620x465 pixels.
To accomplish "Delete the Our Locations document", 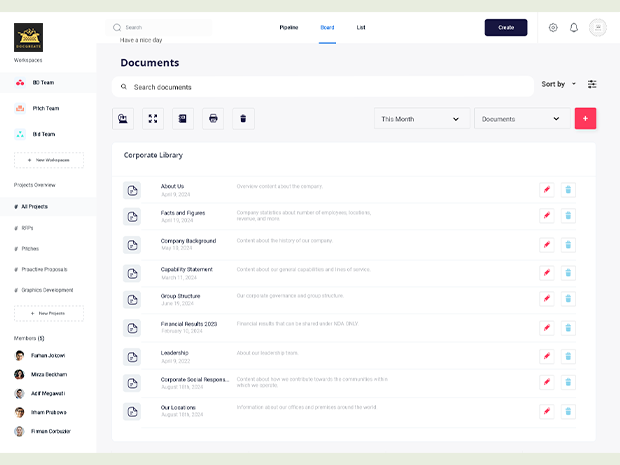I will point(568,412).
